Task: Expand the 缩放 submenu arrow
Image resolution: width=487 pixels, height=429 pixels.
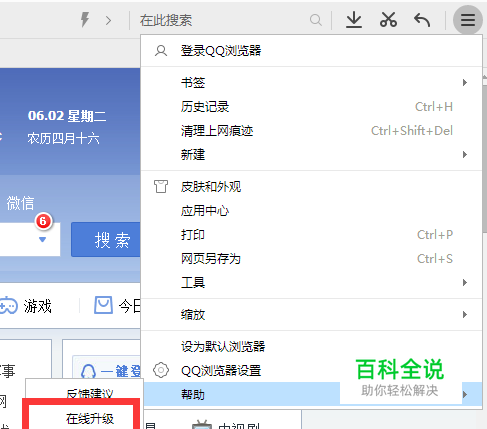Action: (465, 315)
